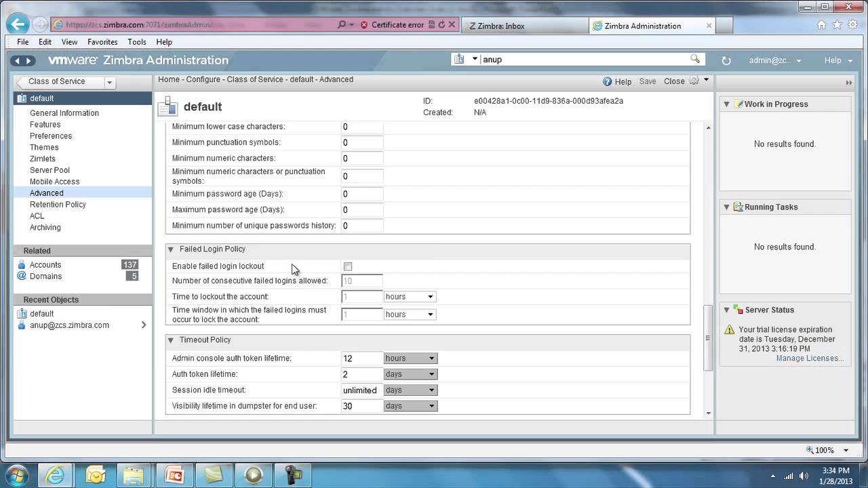Image resolution: width=868 pixels, height=488 pixels.
Task: Open media player from taskbar
Action: pyautogui.click(x=254, y=474)
